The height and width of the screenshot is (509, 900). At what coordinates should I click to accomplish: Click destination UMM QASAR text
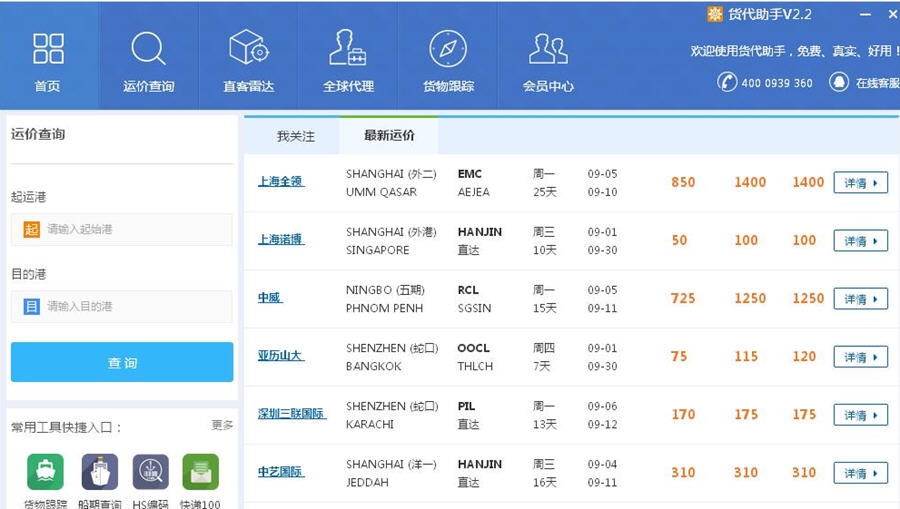381,192
